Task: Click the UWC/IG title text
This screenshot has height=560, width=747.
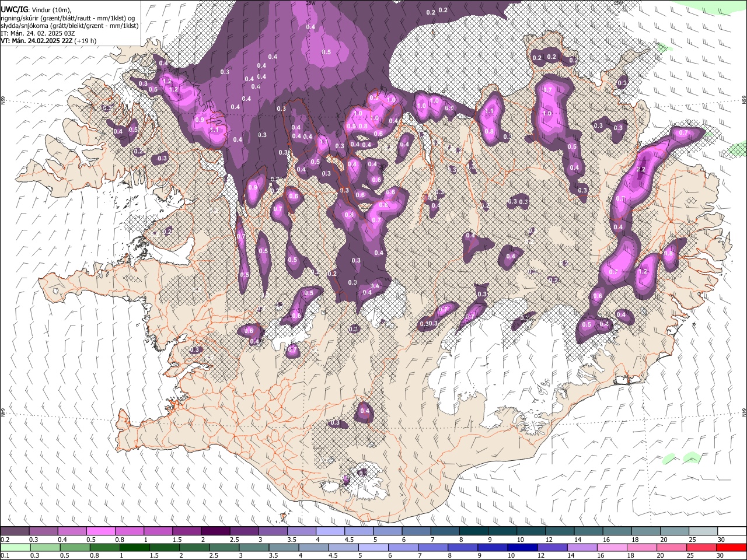Action: pyautogui.click(x=15, y=9)
